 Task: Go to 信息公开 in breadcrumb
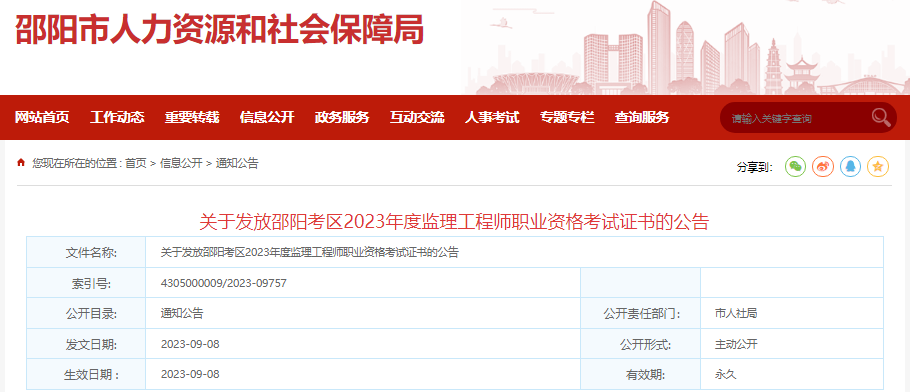181,163
